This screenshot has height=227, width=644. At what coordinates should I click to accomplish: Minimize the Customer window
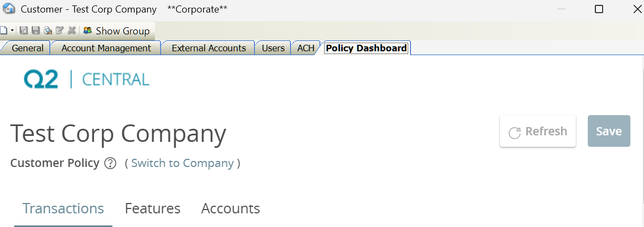click(x=561, y=9)
